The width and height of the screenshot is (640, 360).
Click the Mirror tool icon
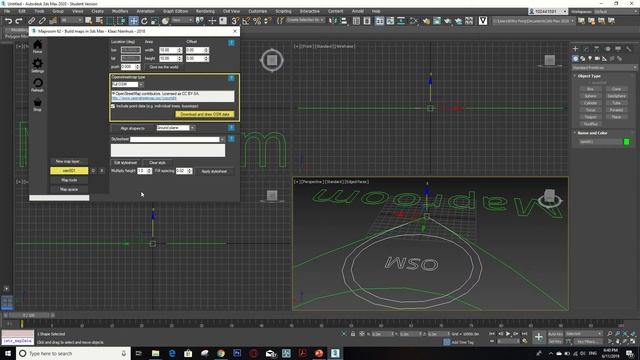point(333,20)
